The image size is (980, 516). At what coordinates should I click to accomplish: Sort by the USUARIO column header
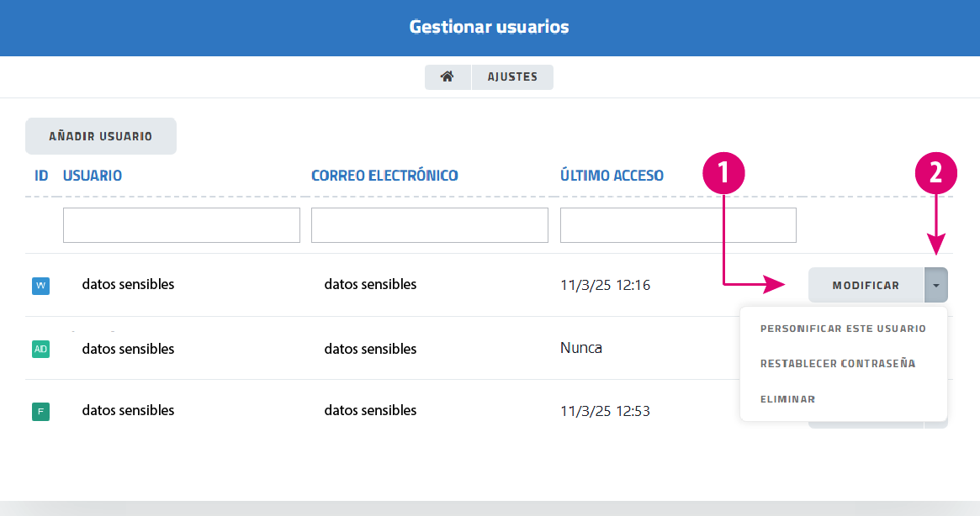pos(93,176)
